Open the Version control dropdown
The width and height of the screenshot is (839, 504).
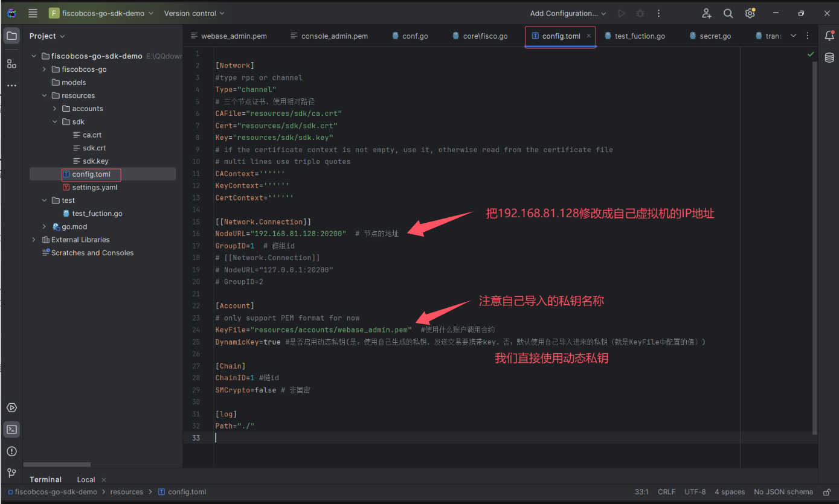tap(194, 13)
